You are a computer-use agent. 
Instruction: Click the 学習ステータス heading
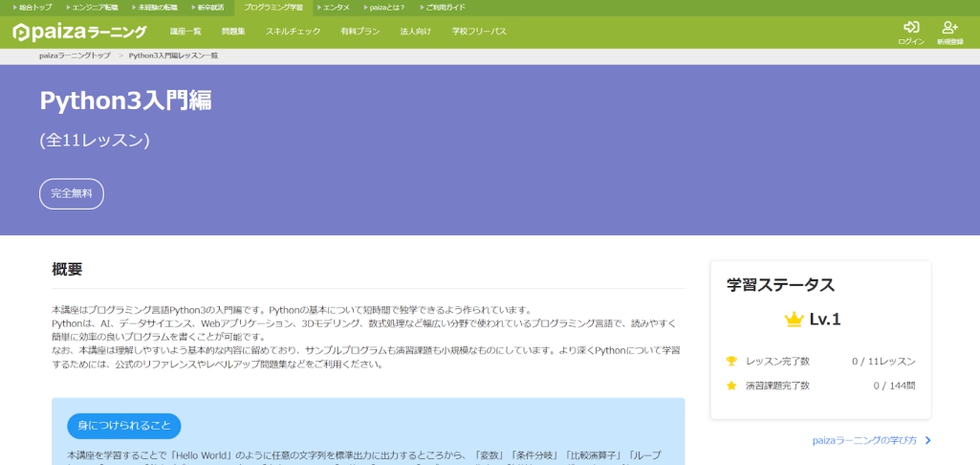[x=780, y=285]
